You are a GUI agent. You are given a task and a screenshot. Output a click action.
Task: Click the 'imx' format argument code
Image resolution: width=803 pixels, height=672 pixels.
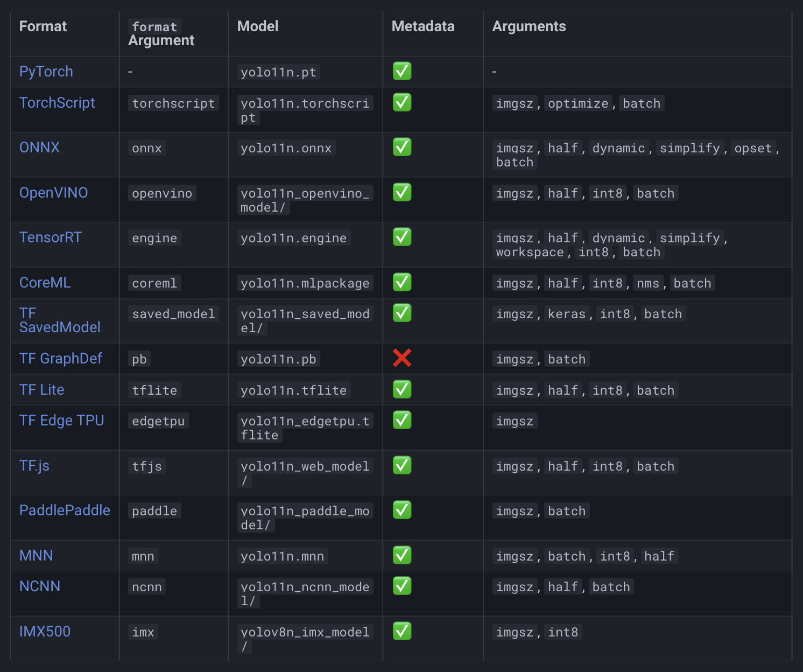click(x=143, y=632)
